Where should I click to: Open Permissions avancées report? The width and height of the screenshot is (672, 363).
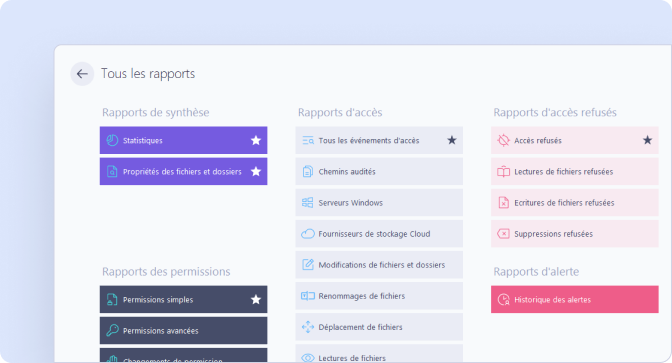183,330
